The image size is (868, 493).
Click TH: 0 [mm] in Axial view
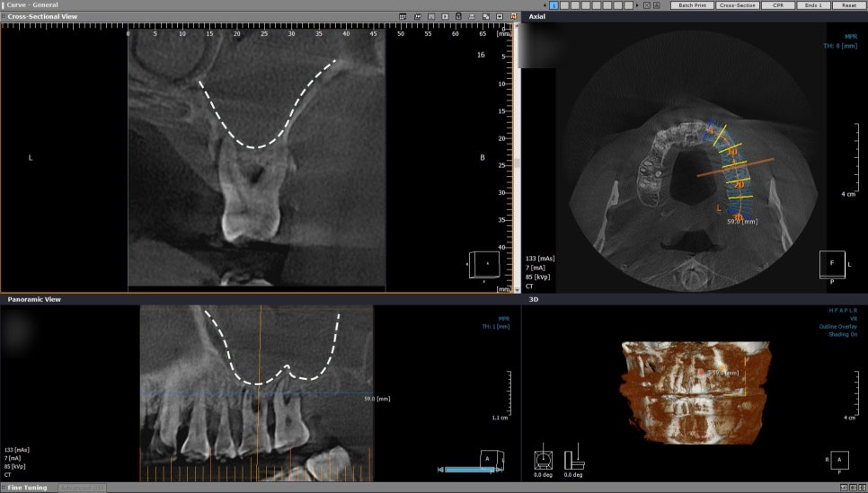click(840, 46)
